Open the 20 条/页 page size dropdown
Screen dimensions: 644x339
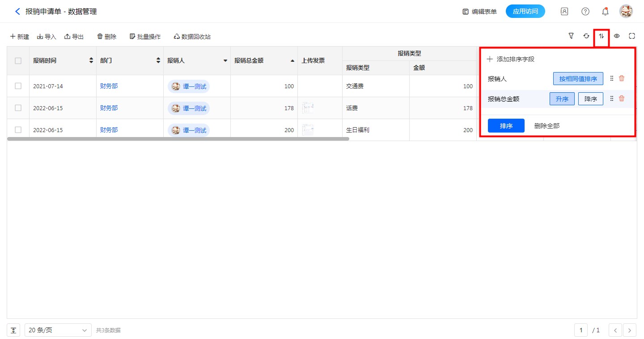[x=58, y=330]
